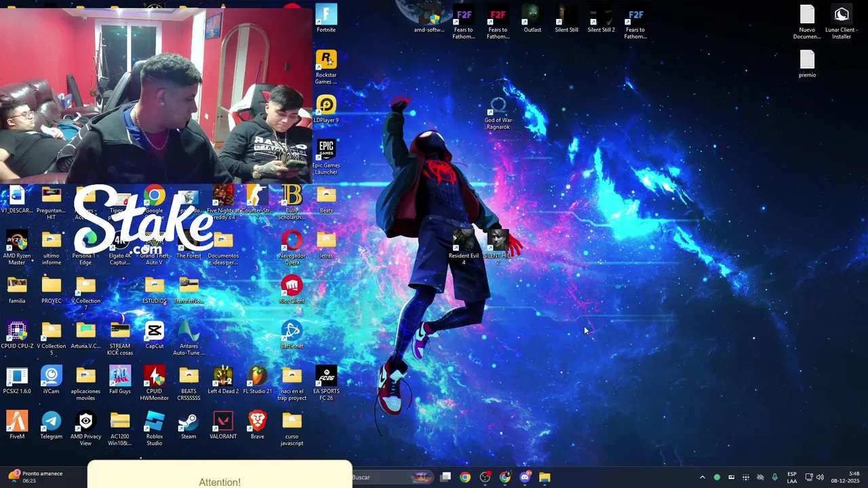Image resolution: width=868 pixels, height=488 pixels.
Task: Open Task View from taskbar
Action: (445, 477)
